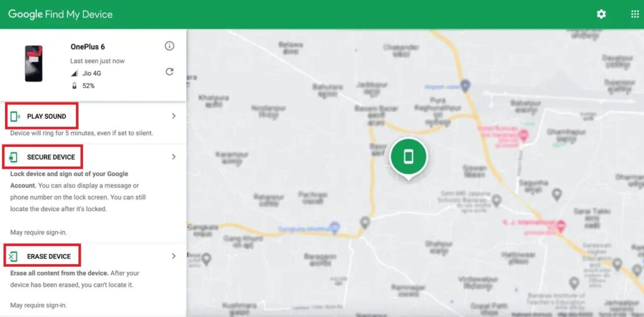The height and width of the screenshot is (317, 644).
Task: Select the SECURE DEVICE option
Action: pyautogui.click(x=51, y=157)
